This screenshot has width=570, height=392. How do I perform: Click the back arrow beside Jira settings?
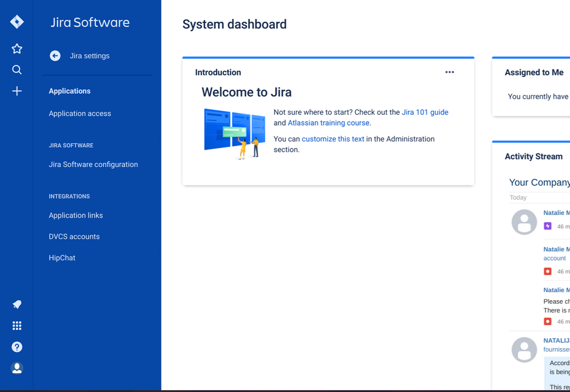point(55,56)
